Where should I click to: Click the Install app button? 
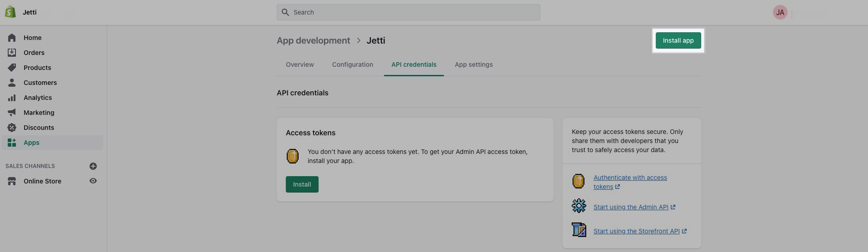(678, 40)
